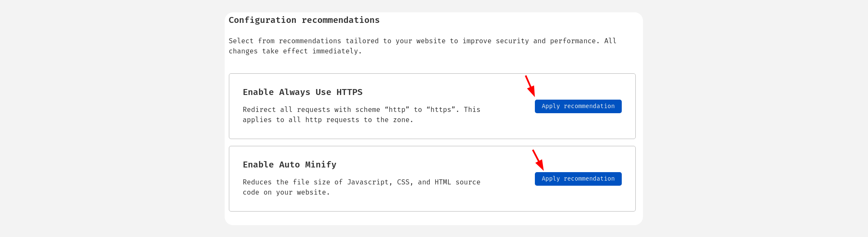868x237 pixels.
Task: Select the Configuration recommendations heading
Action: pyautogui.click(x=304, y=20)
